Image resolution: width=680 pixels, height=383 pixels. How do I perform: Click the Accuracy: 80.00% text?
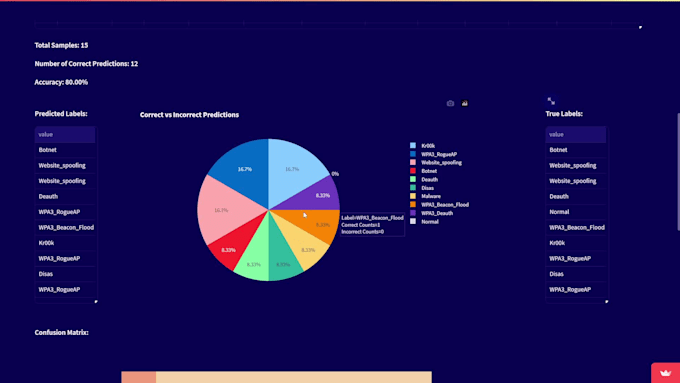point(61,82)
